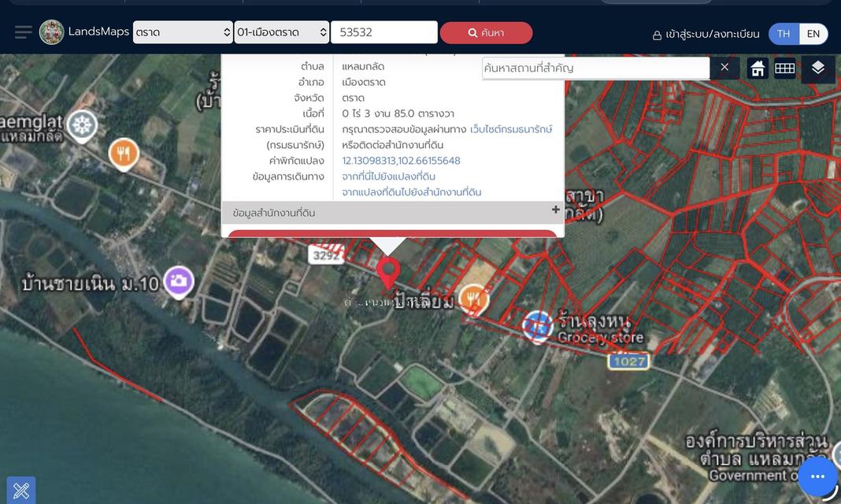Open the district dropdown 01-เมืองตราด
The width and height of the screenshot is (841, 504).
(282, 32)
